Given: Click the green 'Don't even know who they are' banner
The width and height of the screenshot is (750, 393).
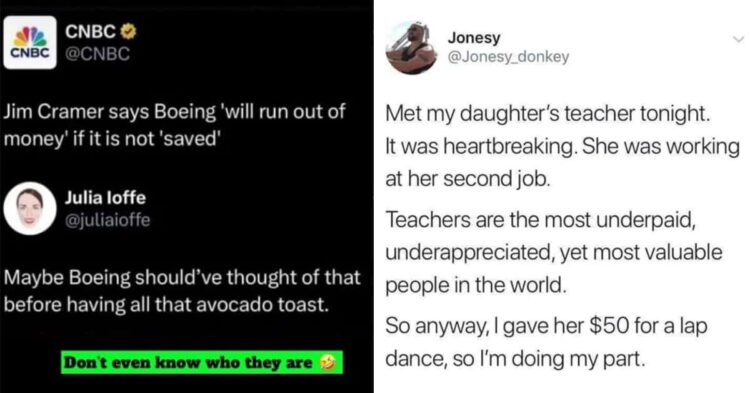Looking at the screenshot, I should point(202,362).
